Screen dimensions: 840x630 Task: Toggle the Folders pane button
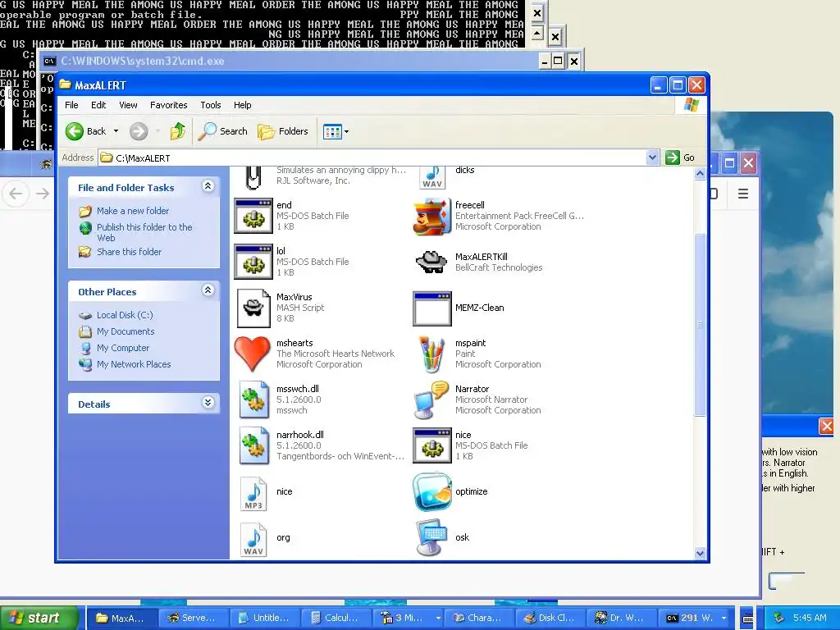point(283,131)
